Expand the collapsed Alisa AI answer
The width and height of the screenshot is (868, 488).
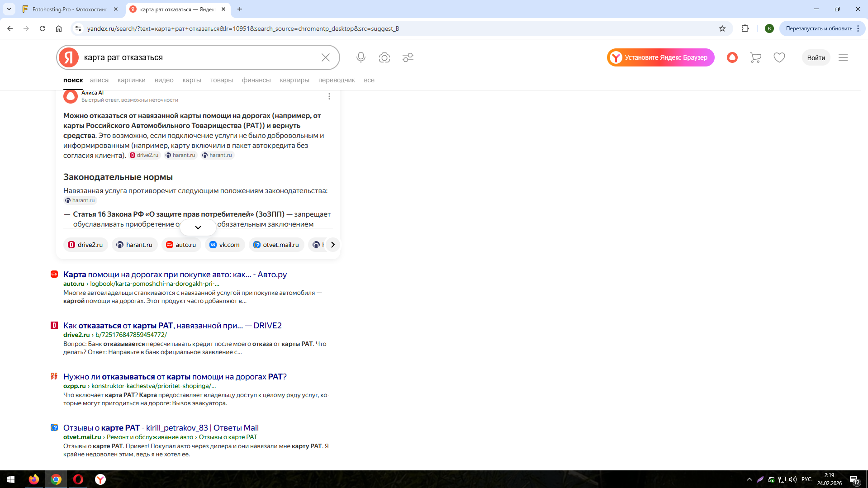(198, 227)
